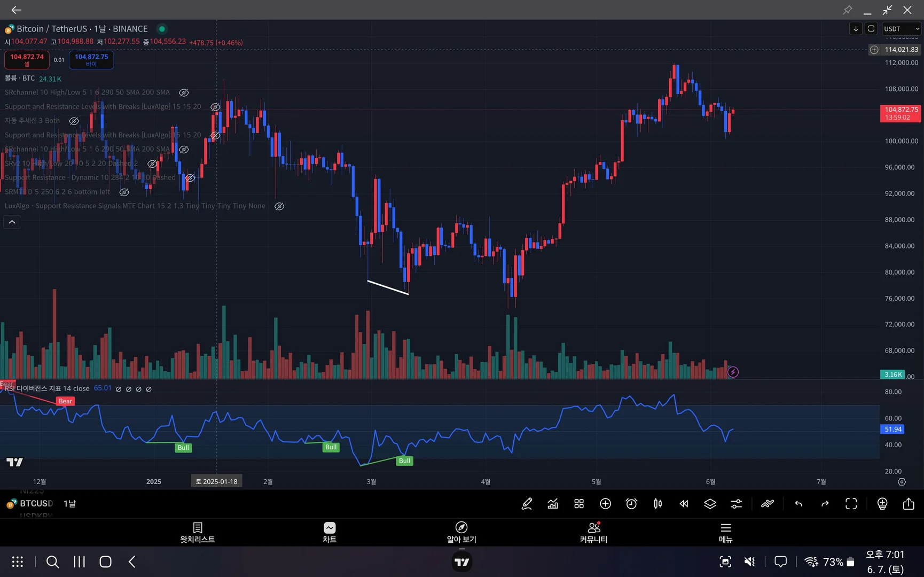The image size is (924, 577).
Task: Open the indicators chart icon
Action: pyautogui.click(x=553, y=504)
